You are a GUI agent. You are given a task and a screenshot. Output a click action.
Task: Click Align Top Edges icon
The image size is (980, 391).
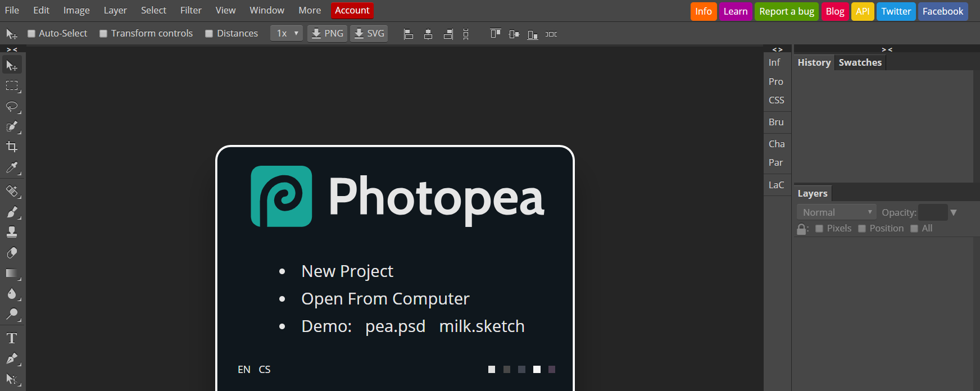pyautogui.click(x=495, y=34)
